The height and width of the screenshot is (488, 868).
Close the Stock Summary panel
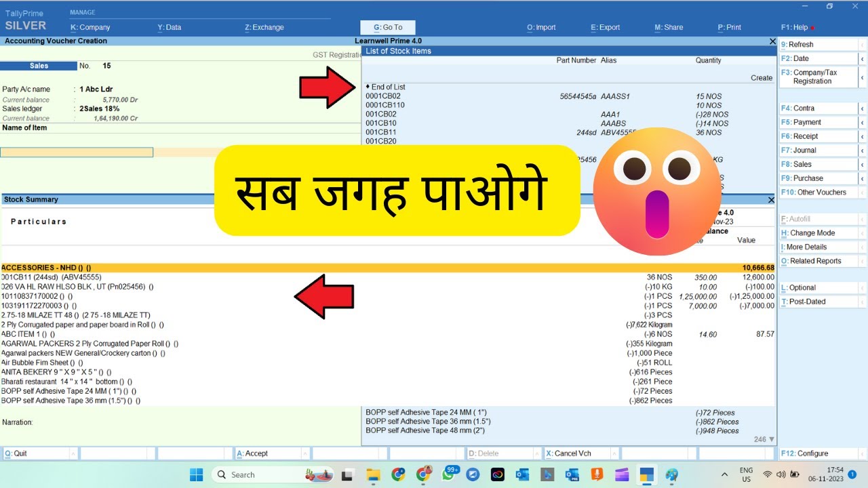[771, 200]
